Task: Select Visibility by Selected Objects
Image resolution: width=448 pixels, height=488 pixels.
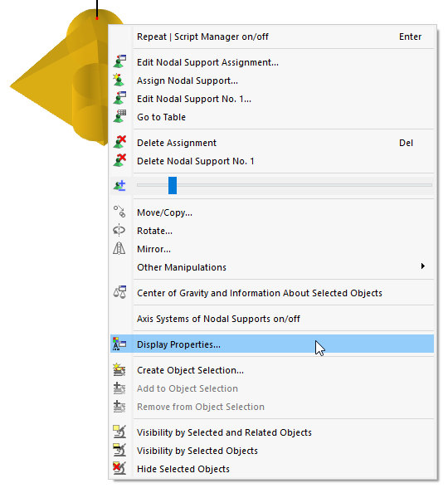Action: click(x=272, y=451)
